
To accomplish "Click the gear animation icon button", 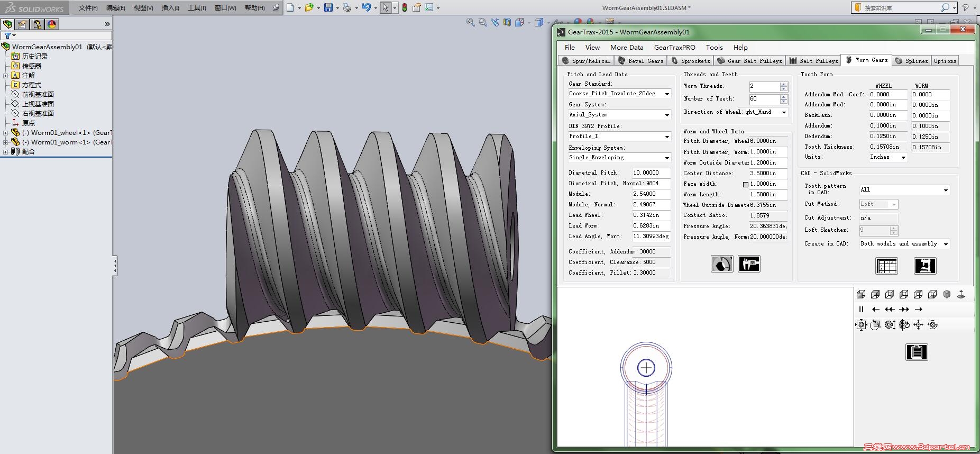I will tap(722, 264).
